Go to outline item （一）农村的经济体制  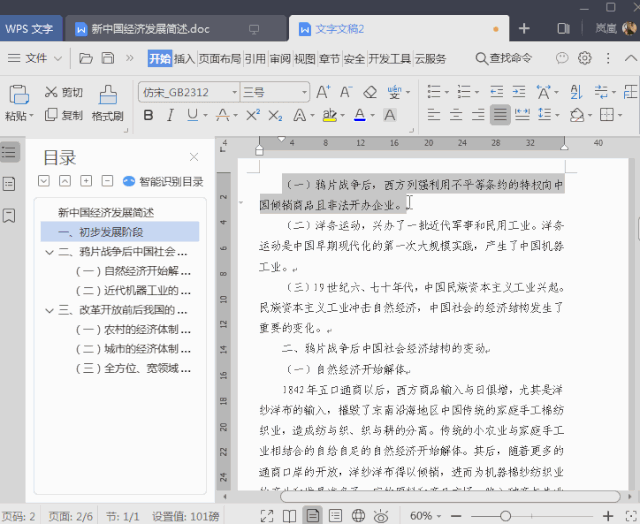pos(133,329)
